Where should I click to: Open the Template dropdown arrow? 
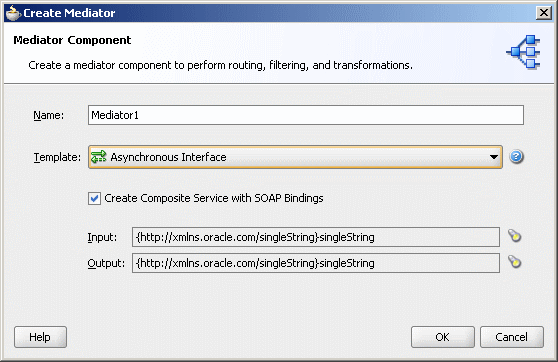click(x=494, y=157)
